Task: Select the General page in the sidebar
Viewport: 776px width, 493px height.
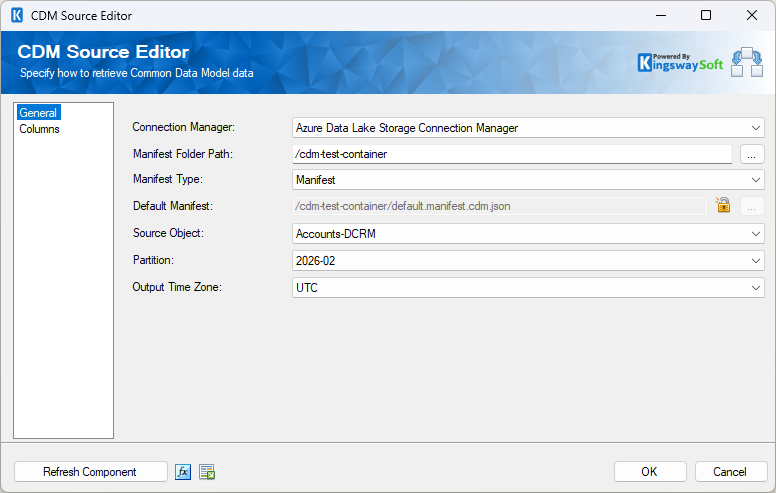Action: tap(38, 113)
